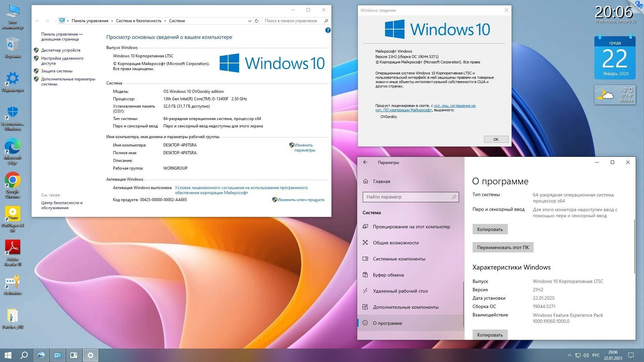This screenshot has width=644, height=362.
Task: Click the taskbar Search icon
Action: tap(23, 355)
